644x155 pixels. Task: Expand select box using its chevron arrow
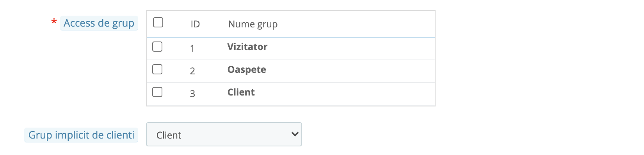point(295,134)
